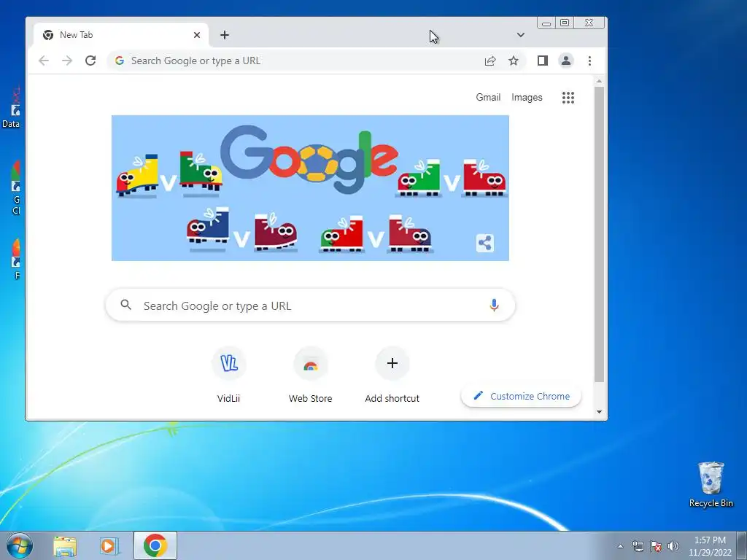Open Action Center flag icon
This screenshot has height=560, width=747.
pos(656,547)
